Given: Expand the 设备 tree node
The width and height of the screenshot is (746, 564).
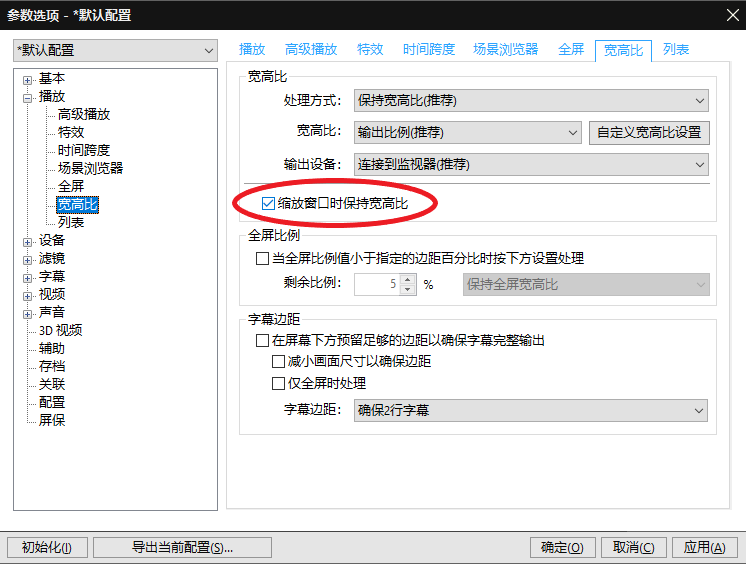Looking at the screenshot, I should click(x=28, y=242).
